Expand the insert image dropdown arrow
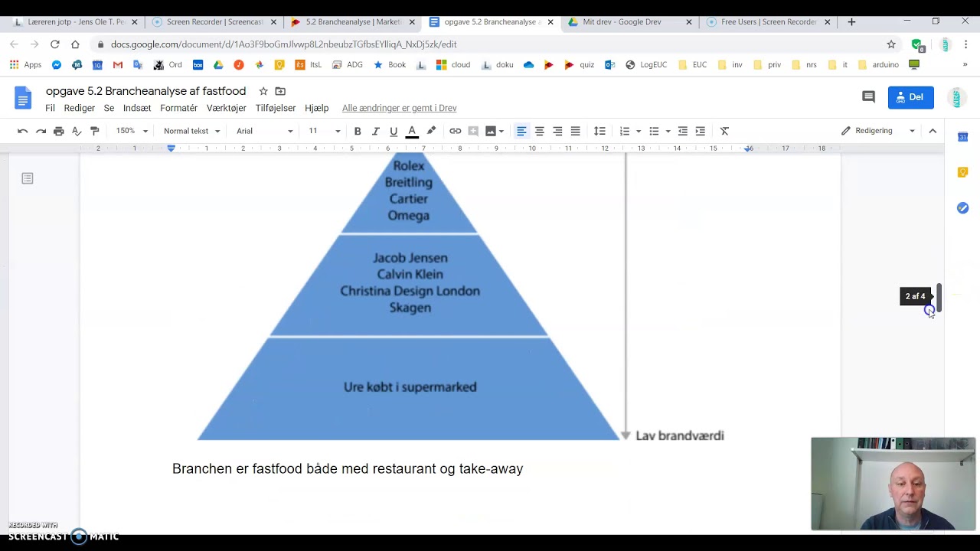The height and width of the screenshot is (551, 980). pyautogui.click(x=501, y=131)
